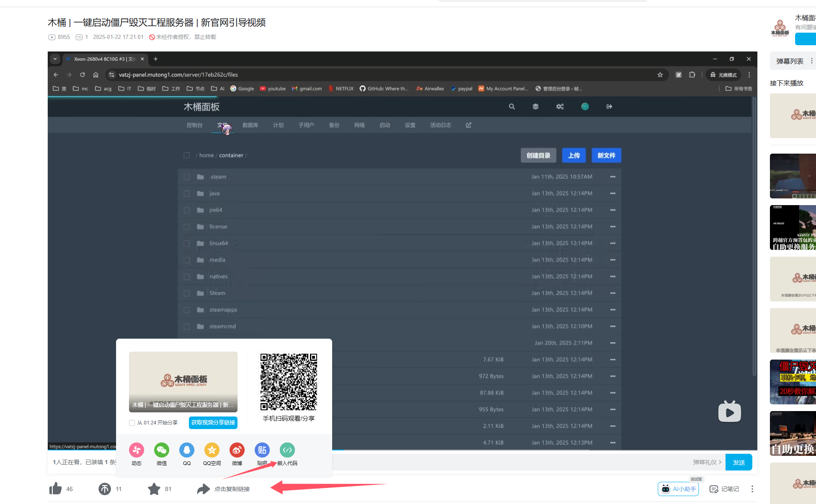816x504 pixels.
Task: Open more options menu beside notes
Action: pyautogui.click(x=752, y=489)
